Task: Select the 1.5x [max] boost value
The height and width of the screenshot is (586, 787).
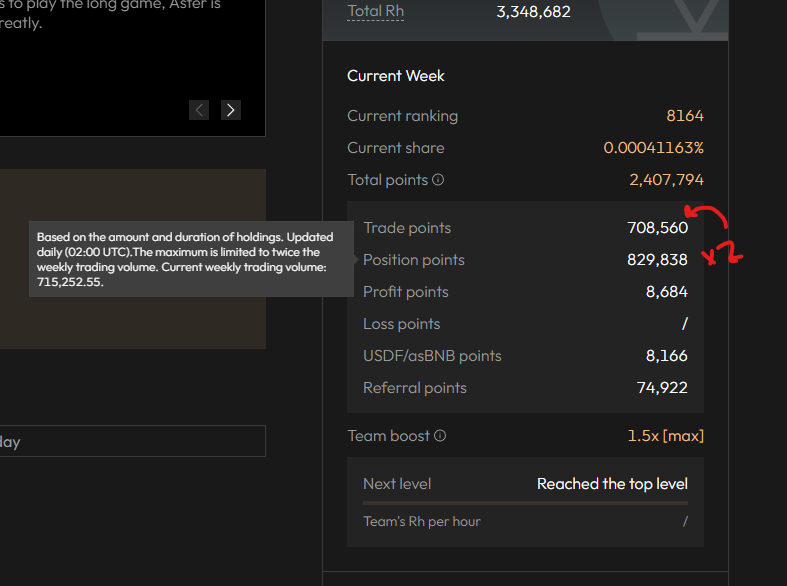Action: click(666, 436)
